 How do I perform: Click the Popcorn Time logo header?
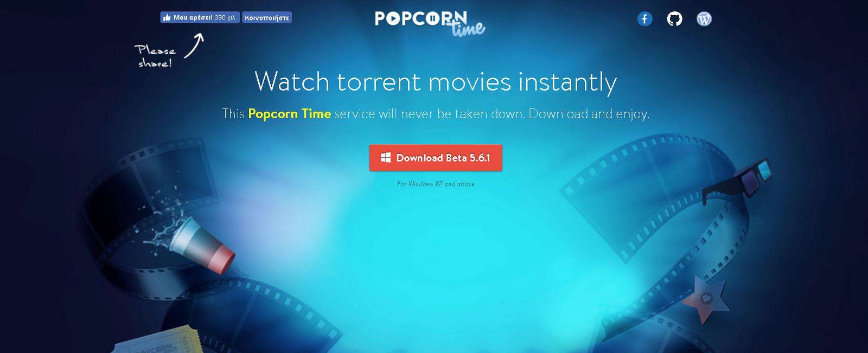[430, 24]
